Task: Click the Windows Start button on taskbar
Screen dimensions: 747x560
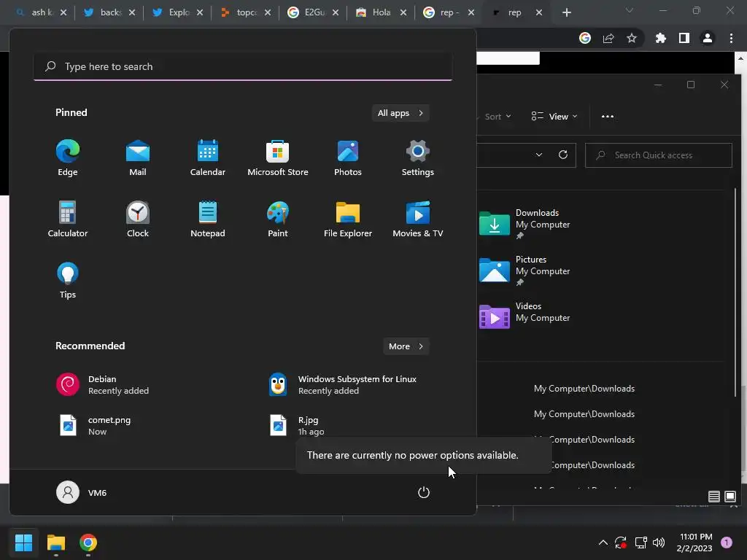Action: point(23,542)
